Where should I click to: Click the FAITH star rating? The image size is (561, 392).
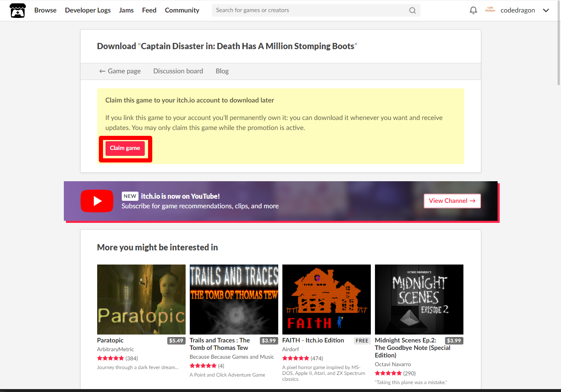296,358
